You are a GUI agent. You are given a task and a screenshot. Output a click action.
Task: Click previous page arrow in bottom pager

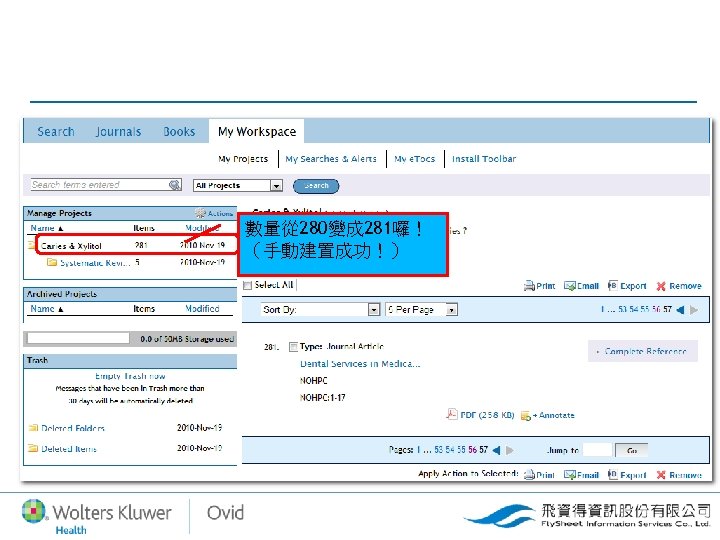pos(496,450)
